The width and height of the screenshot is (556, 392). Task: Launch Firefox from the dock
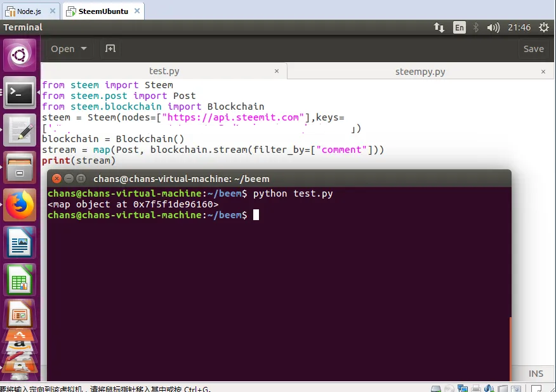(20, 206)
